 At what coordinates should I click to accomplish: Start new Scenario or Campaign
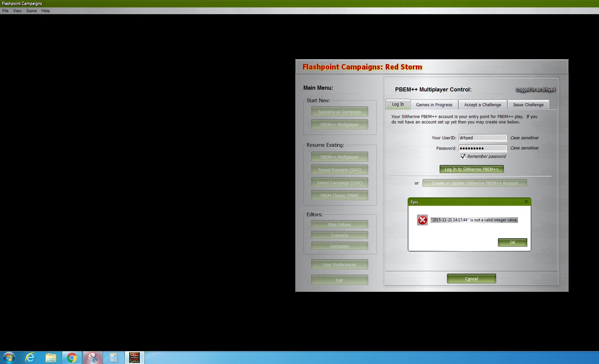point(339,112)
